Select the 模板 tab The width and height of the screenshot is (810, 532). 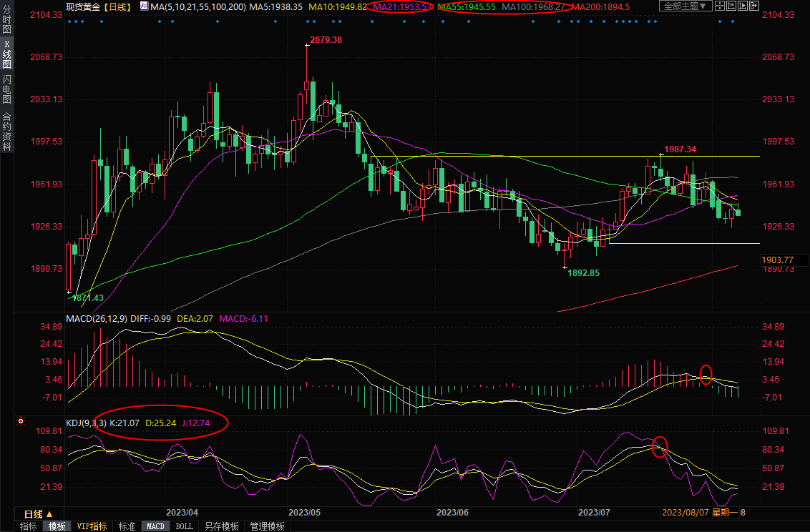[x=57, y=526]
